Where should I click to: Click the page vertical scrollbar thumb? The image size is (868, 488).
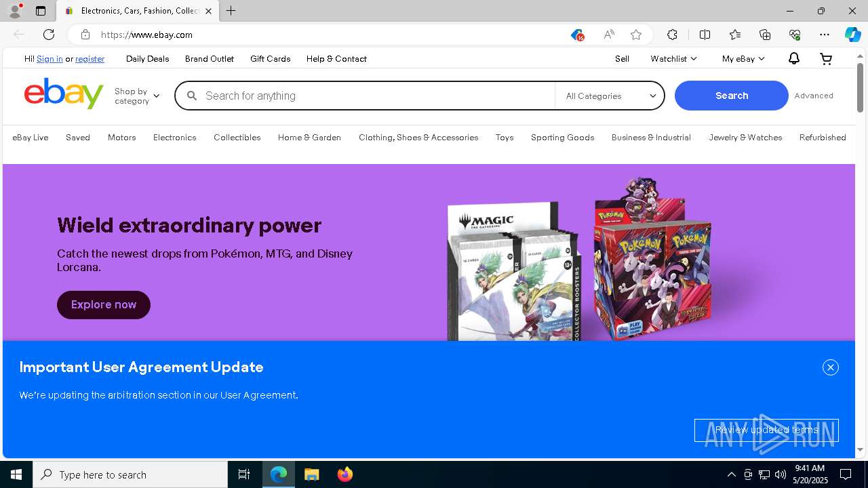point(860,87)
